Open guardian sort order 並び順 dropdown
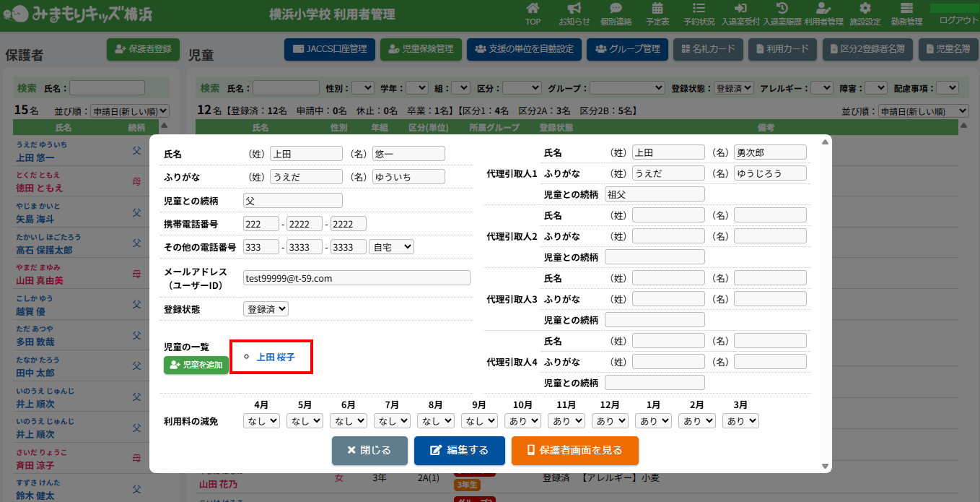 [130, 111]
